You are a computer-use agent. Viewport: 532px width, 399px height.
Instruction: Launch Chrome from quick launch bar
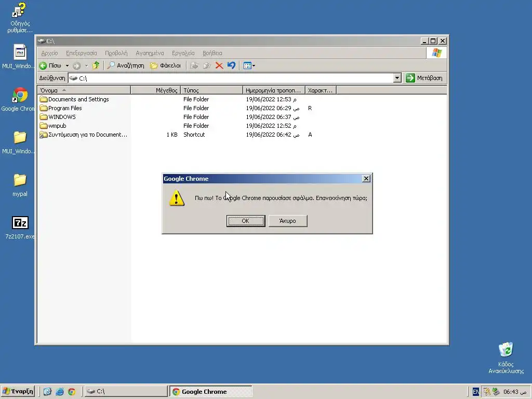coord(72,392)
